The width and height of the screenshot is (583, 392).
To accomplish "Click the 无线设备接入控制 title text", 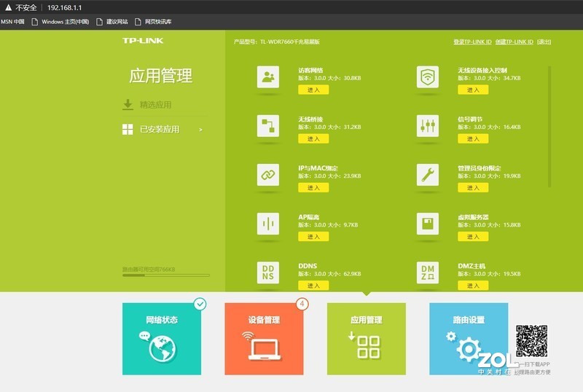I will coord(482,70).
